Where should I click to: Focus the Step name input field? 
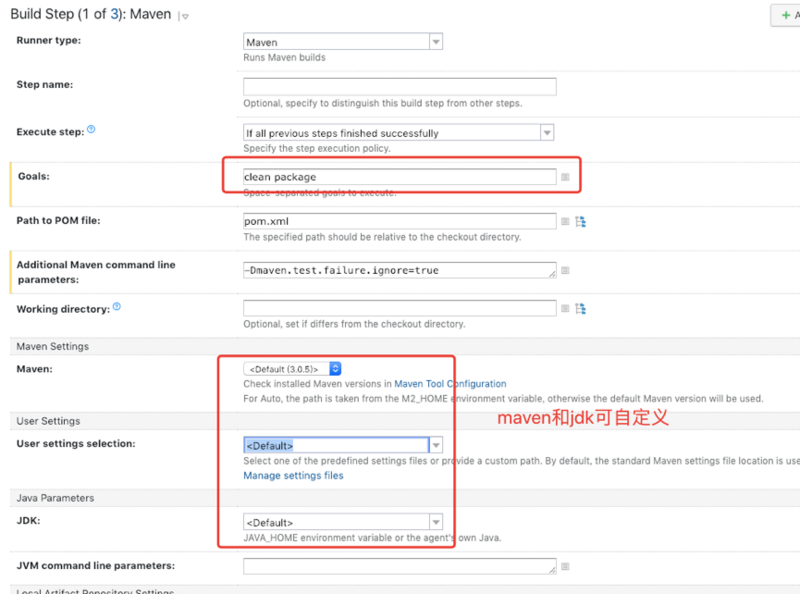399,87
